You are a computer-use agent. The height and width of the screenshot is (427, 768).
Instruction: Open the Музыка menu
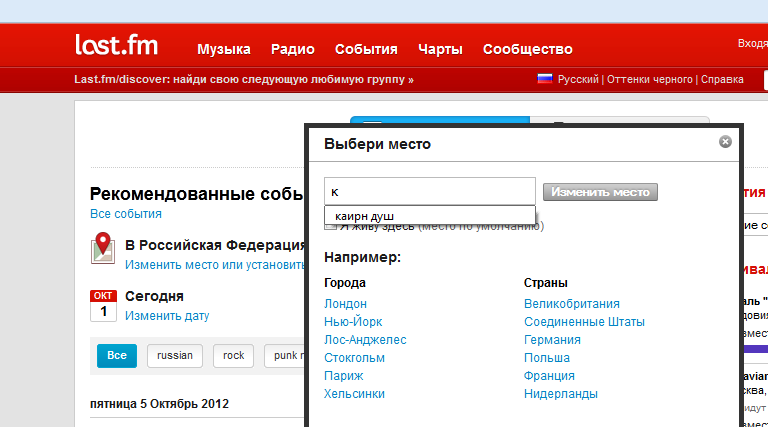coord(224,49)
